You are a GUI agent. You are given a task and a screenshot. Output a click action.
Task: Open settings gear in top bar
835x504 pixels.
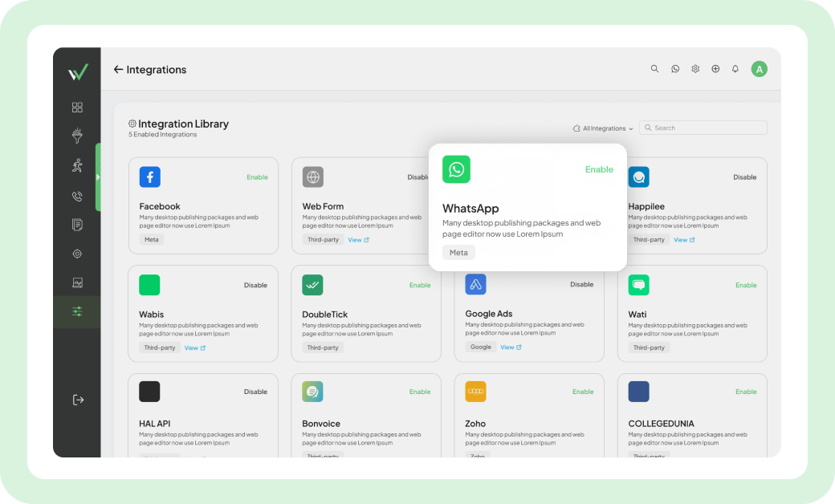[x=695, y=69]
